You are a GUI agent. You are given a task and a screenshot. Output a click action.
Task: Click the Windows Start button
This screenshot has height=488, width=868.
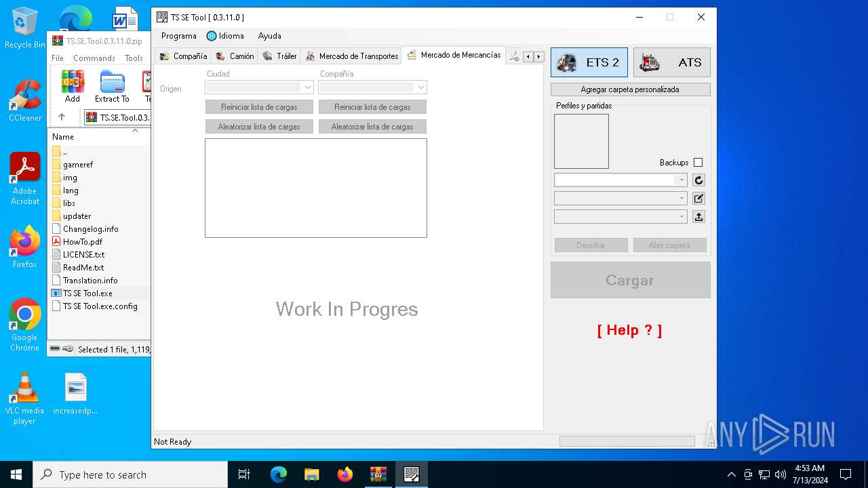tap(16, 474)
